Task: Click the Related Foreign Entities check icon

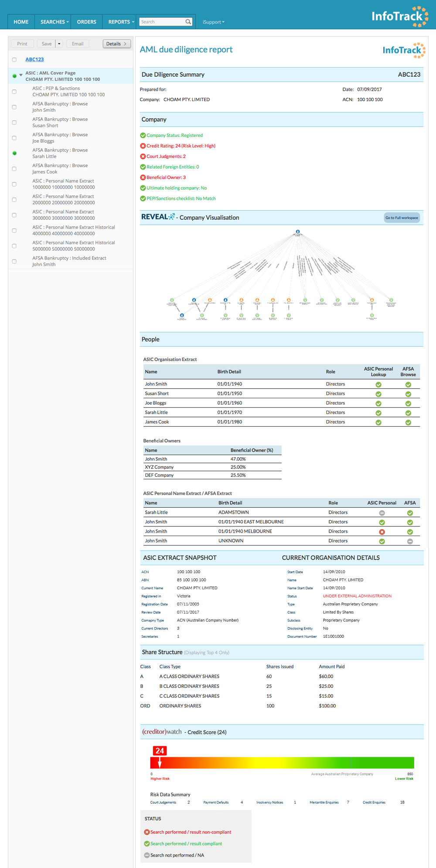Action: (143, 167)
